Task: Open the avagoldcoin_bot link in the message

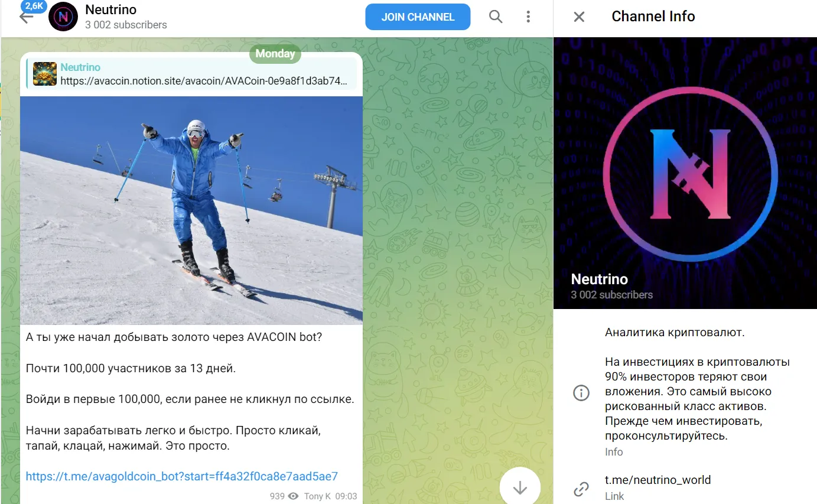Action: (x=182, y=476)
